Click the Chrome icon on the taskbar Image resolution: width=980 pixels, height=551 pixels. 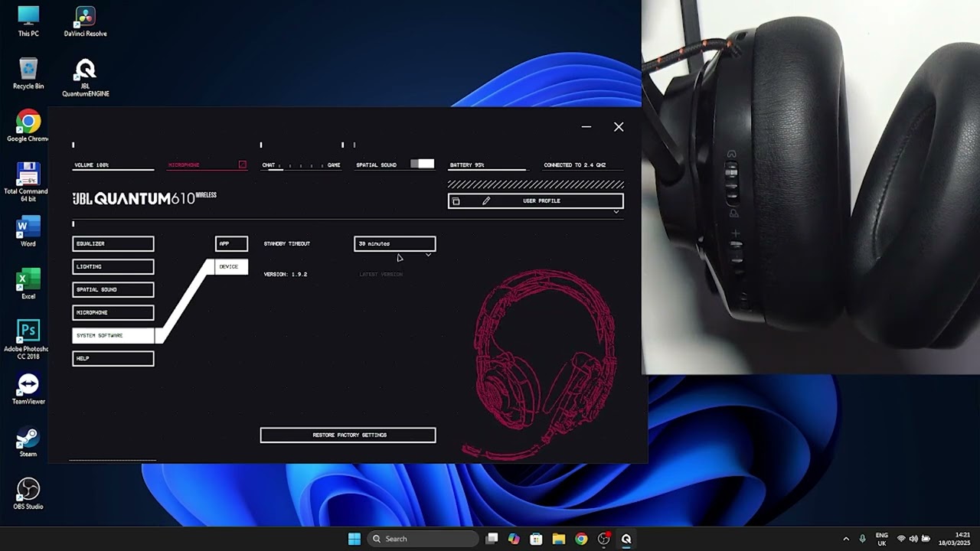coord(581,539)
